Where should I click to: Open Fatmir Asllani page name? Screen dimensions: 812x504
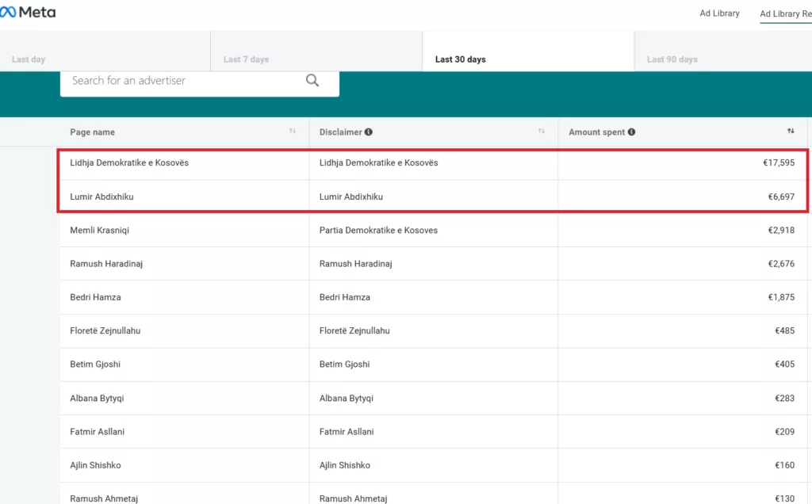pos(98,432)
